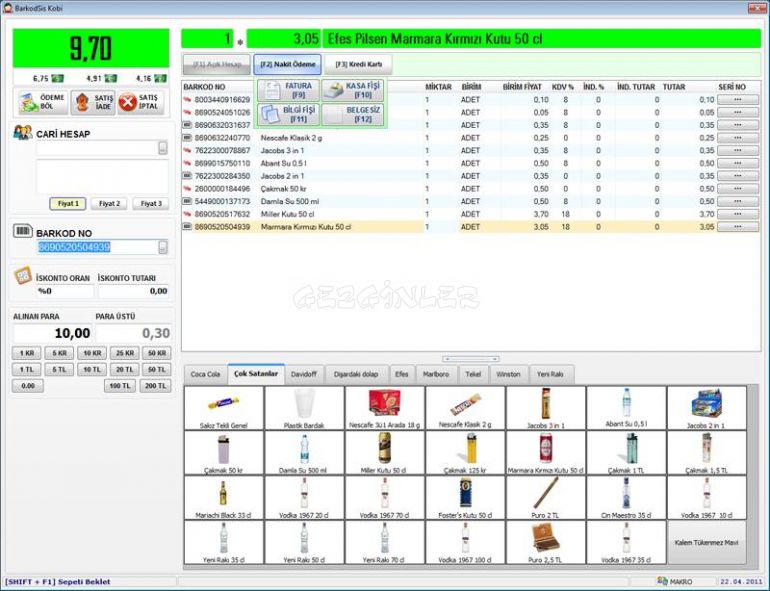Open Seri No button for Damla Su row

[x=738, y=201]
